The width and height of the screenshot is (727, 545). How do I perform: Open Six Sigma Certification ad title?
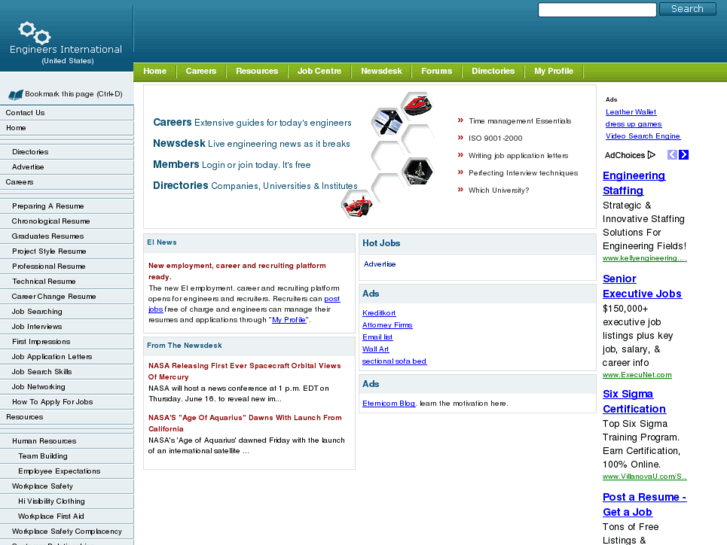coord(634,402)
